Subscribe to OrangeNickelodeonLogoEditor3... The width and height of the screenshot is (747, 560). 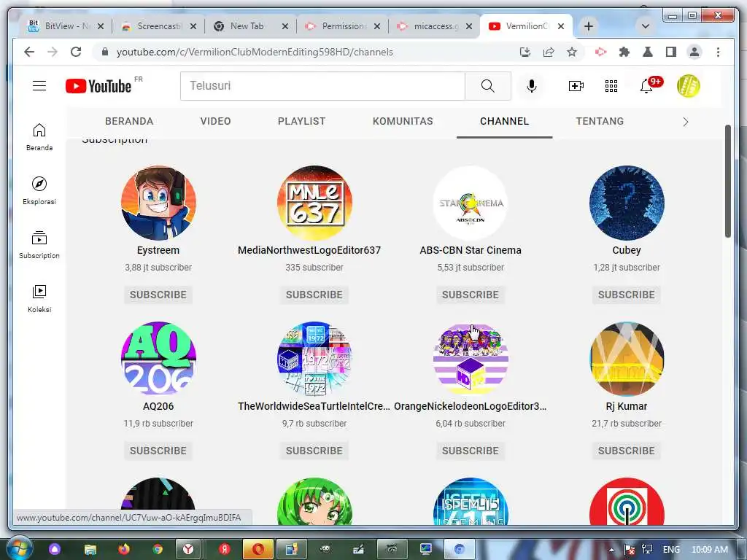tap(471, 451)
